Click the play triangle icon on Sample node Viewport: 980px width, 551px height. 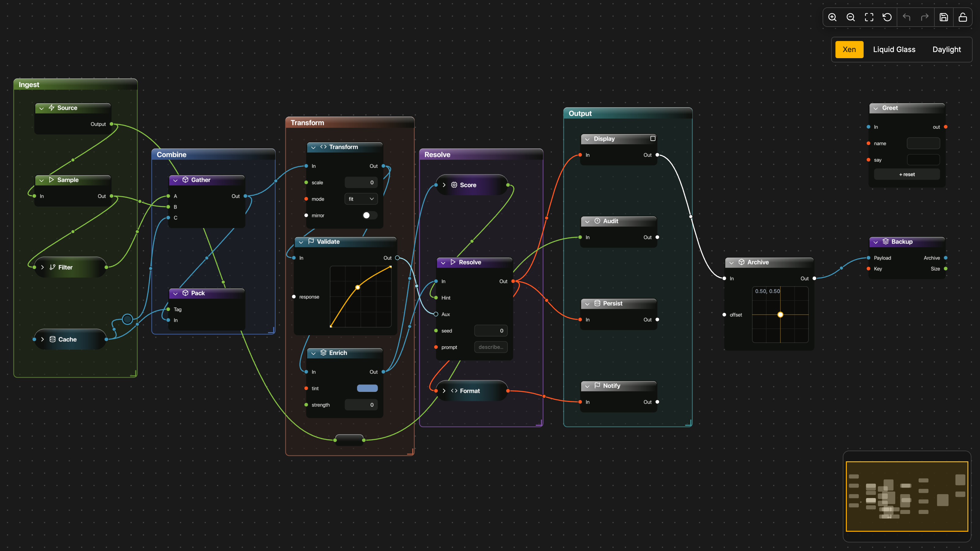51,179
